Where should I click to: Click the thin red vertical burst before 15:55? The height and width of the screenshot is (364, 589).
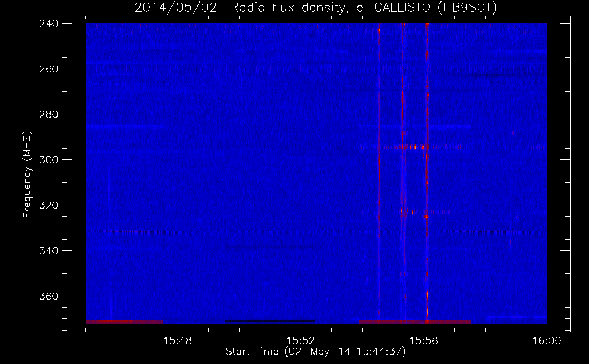coord(379,174)
